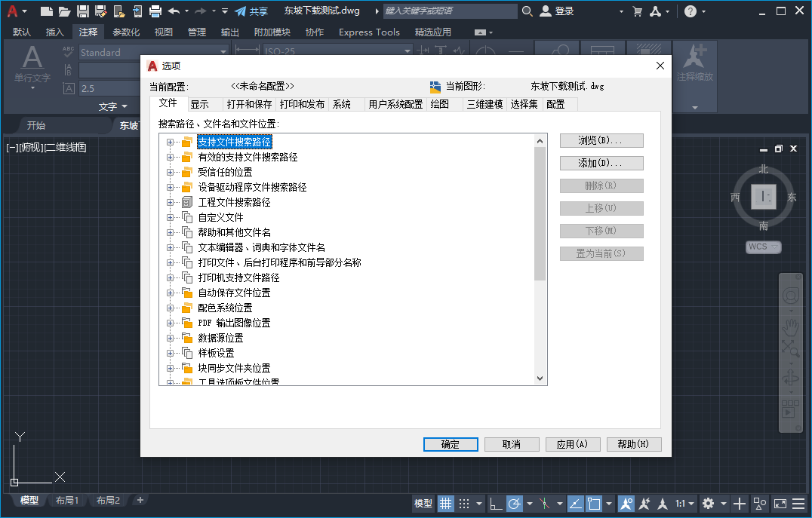This screenshot has height=518, width=812.
Task: Click the Plot icon in Quick Access toolbar
Action: tap(155, 11)
